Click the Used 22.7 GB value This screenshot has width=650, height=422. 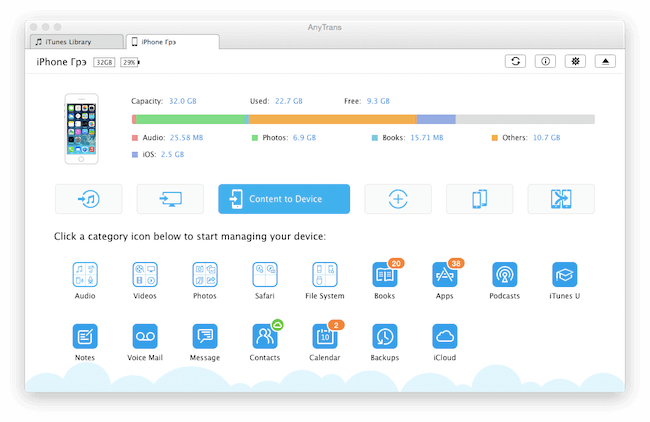point(289,101)
